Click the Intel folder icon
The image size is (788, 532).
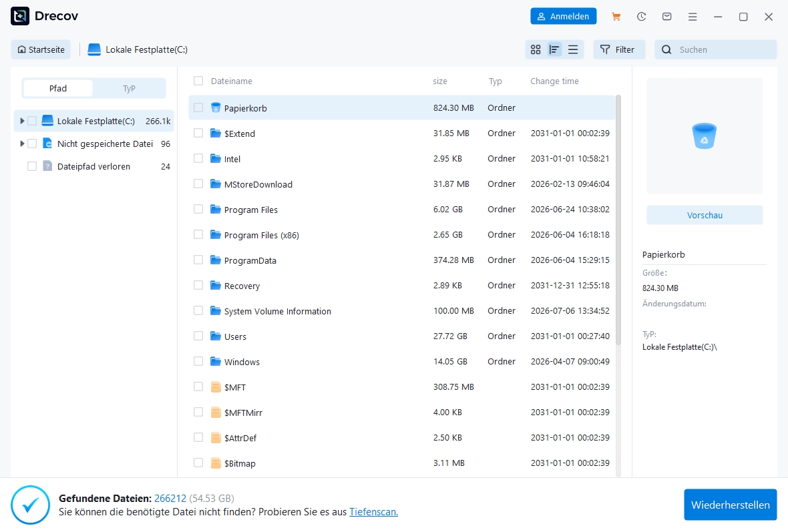(216, 158)
